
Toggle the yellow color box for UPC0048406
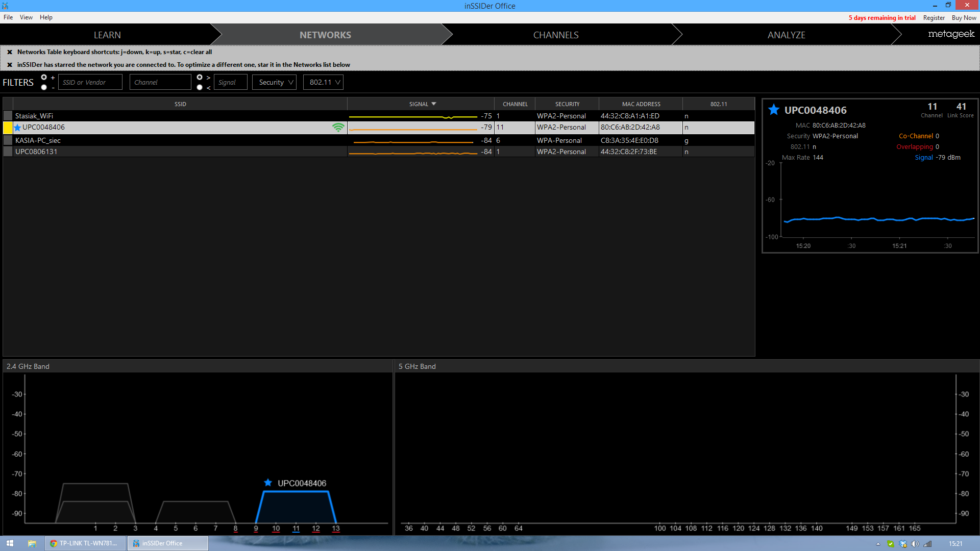(x=8, y=128)
